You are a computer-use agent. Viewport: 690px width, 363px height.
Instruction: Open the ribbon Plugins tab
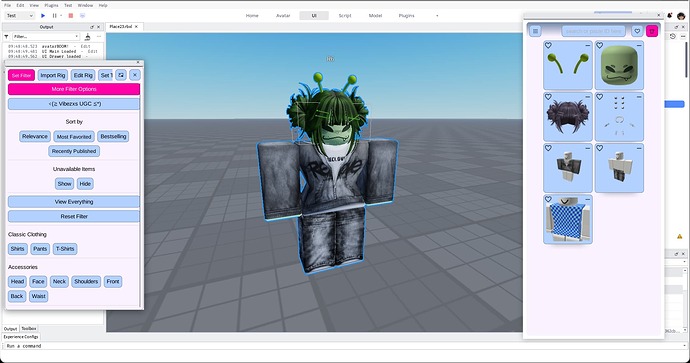pyautogui.click(x=407, y=15)
